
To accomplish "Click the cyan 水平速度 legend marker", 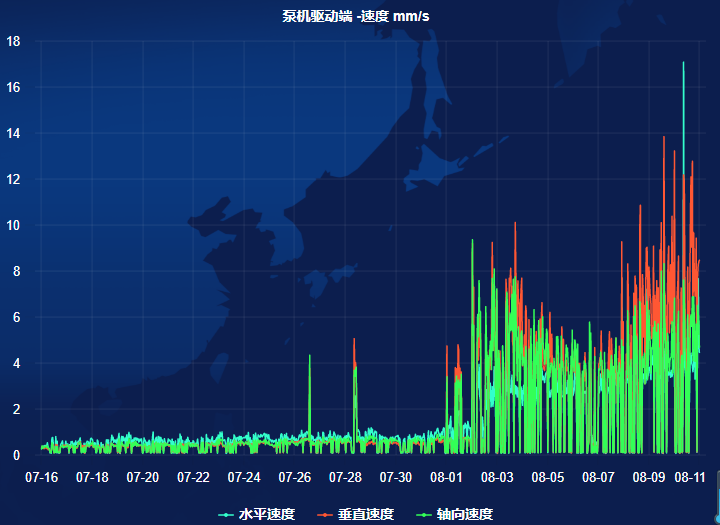I will [228, 514].
